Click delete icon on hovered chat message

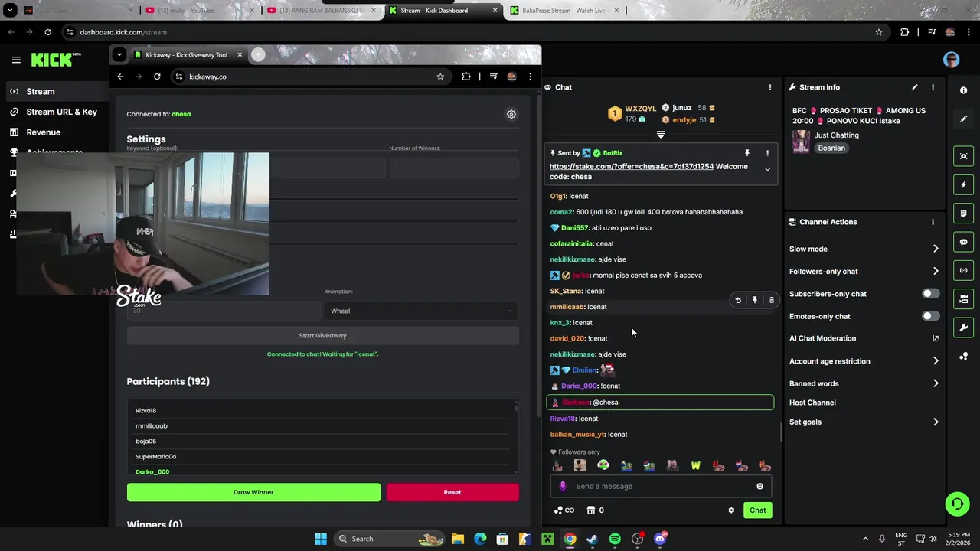coord(772,301)
